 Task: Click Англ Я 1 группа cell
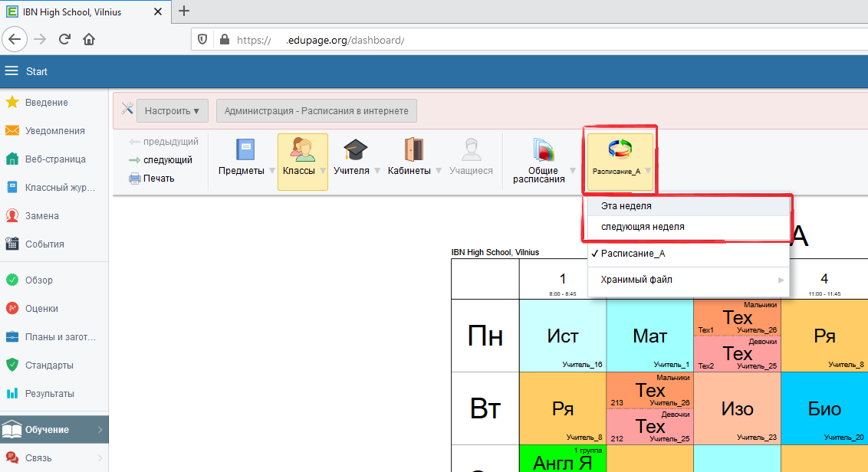click(563, 459)
